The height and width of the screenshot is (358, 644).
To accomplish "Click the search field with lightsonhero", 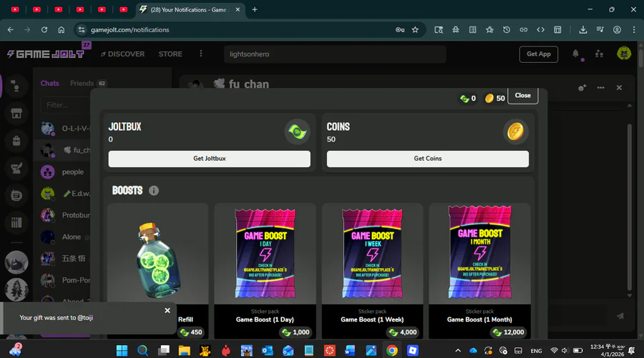I will tap(335, 54).
